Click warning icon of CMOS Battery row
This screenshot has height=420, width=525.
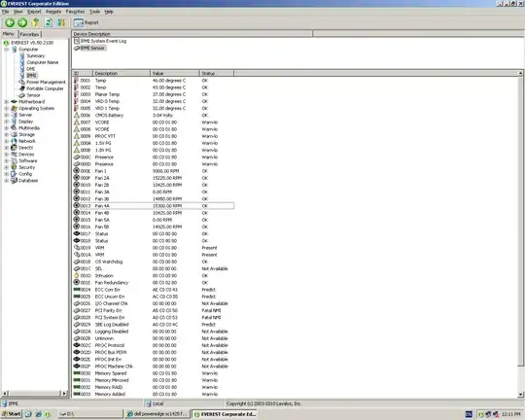pos(77,115)
